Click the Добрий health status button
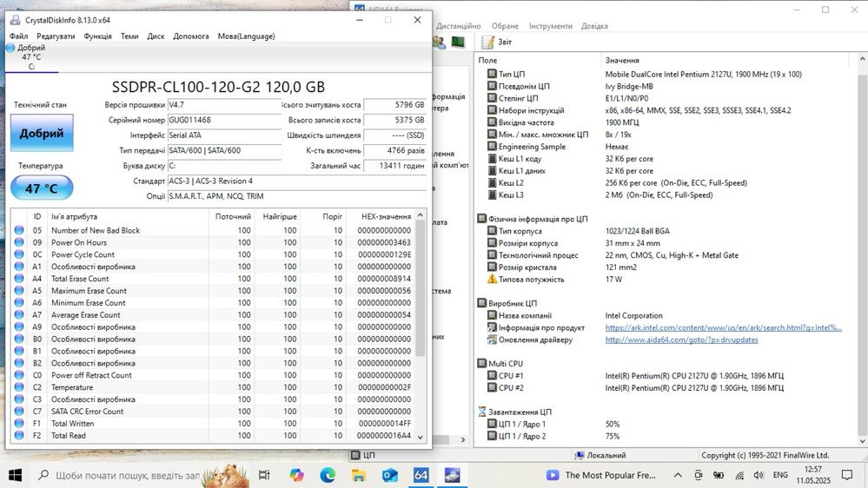 (x=42, y=133)
